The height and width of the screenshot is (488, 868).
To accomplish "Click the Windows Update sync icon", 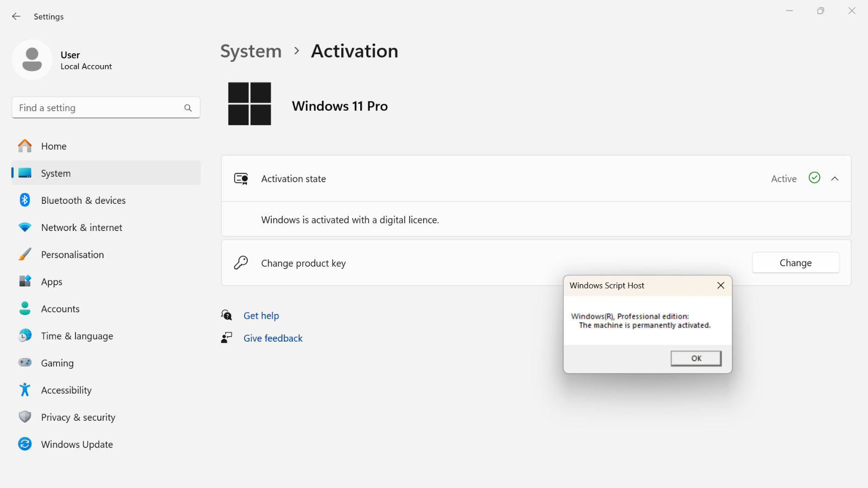I will 25,444.
